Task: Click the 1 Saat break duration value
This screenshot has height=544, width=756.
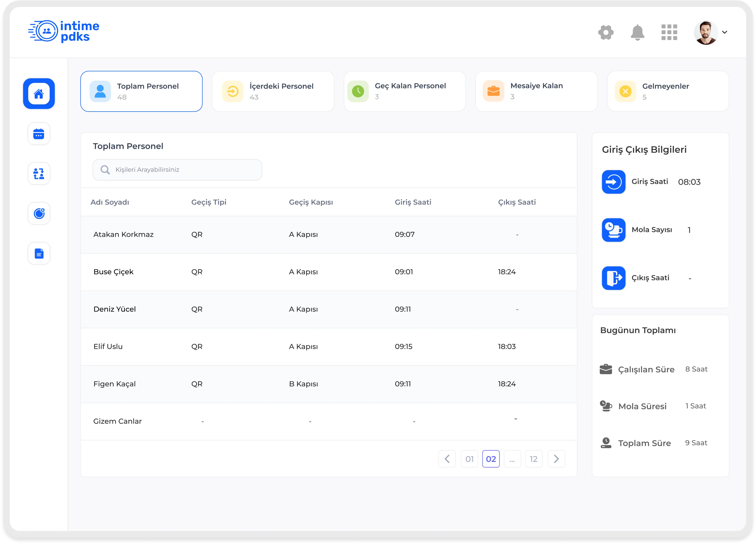Action: click(695, 406)
